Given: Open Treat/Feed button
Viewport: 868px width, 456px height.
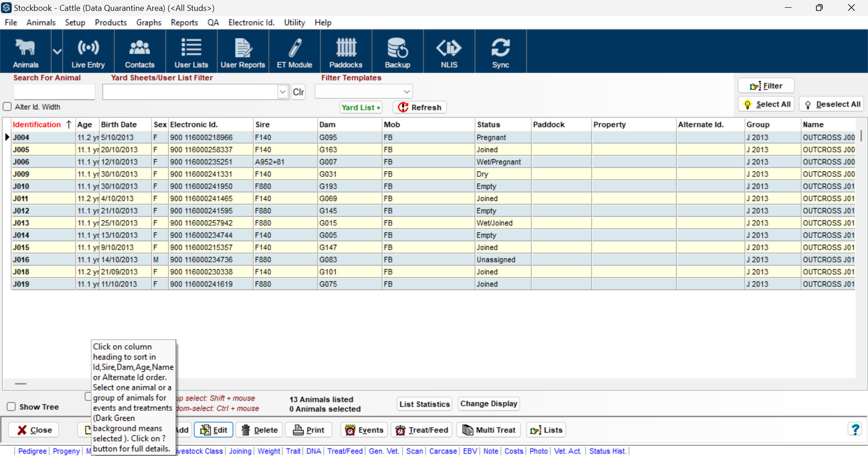Looking at the screenshot, I should click(421, 430).
